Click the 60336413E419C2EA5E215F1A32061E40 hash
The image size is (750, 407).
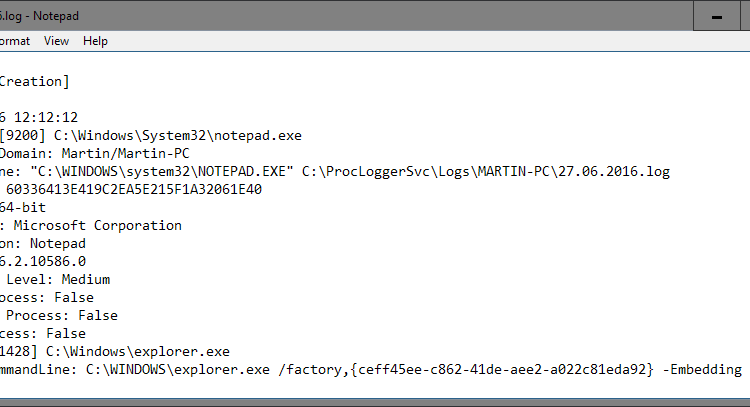click(134, 189)
